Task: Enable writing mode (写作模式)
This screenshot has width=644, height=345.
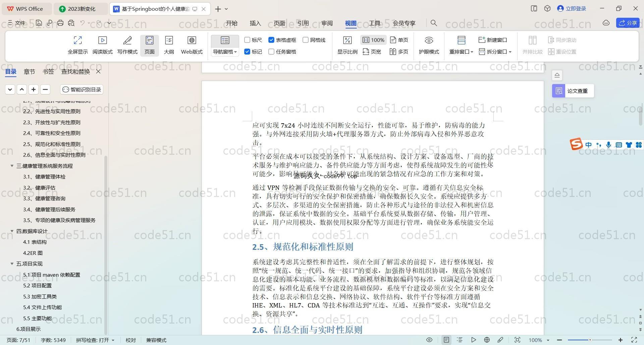Action: click(127, 45)
